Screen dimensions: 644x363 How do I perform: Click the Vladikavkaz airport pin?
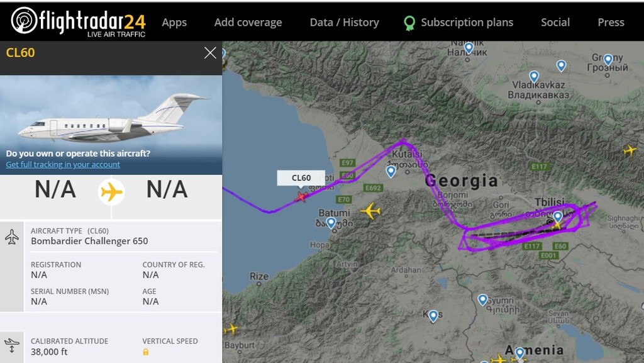coord(534,77)
